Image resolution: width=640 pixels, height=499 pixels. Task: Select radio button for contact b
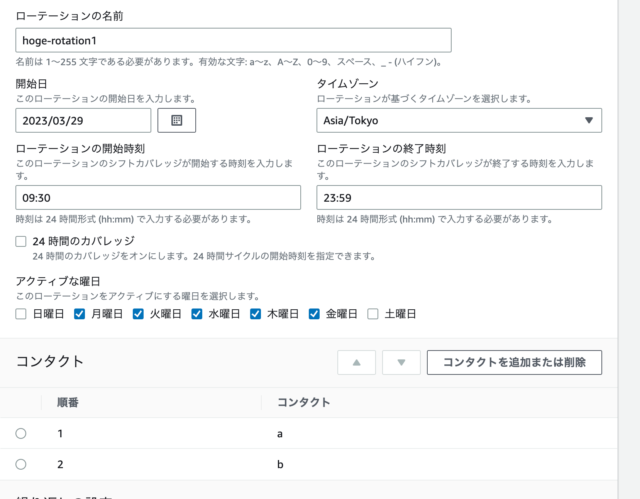pyautogui.click(x=21, y=464)
